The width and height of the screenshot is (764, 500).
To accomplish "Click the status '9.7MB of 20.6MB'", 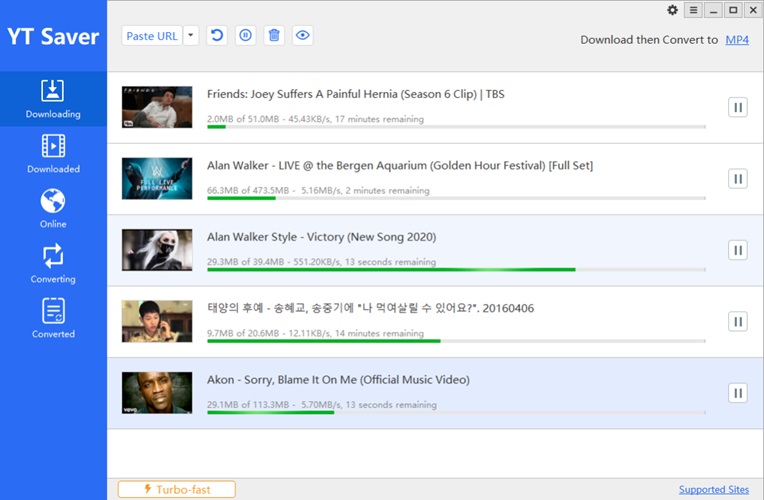I will click(x=243, y=333).
